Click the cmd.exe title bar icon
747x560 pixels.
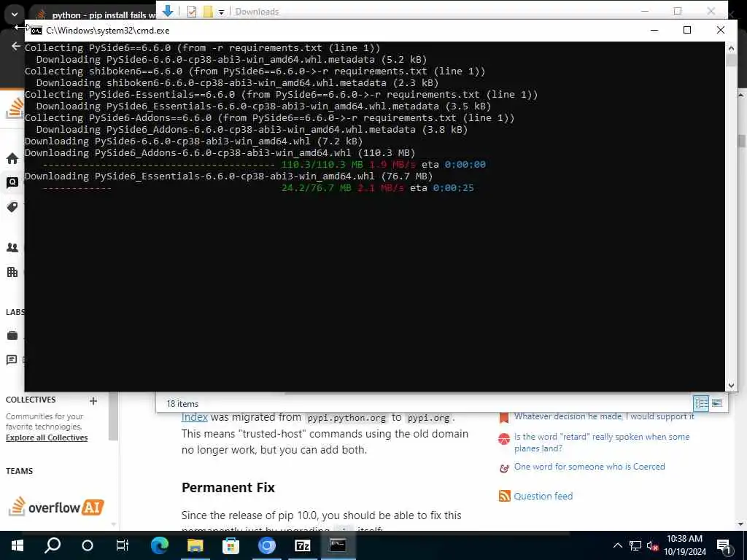click(x=36, y=31)
